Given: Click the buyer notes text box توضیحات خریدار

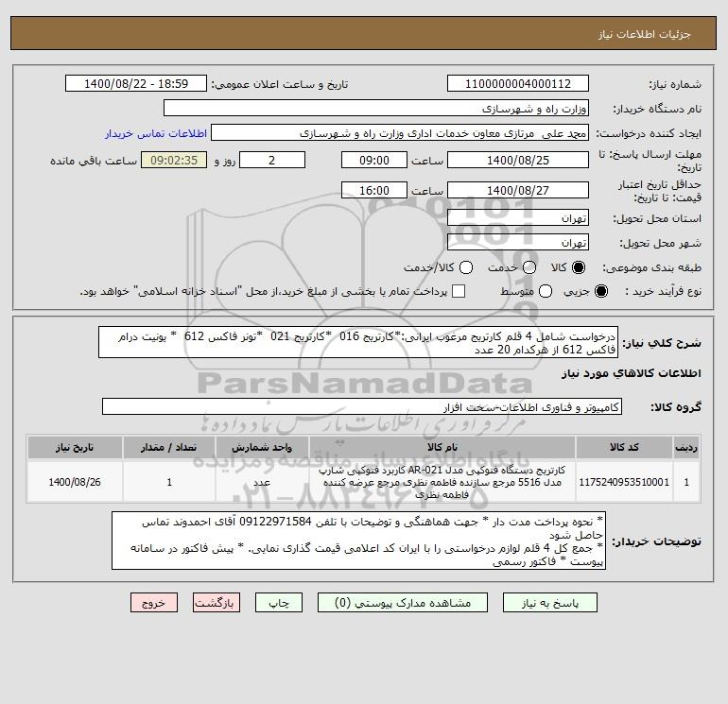Looking at the screenshot, I should (x=359, y=541).
